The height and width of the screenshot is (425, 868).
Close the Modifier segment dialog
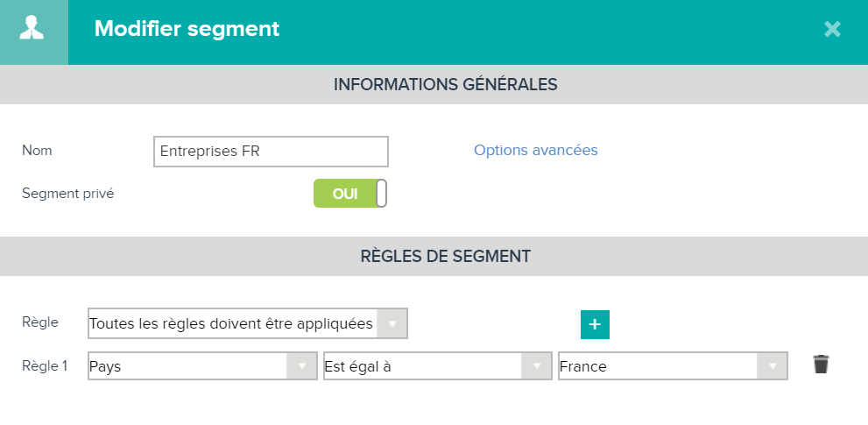coord(832,29)
